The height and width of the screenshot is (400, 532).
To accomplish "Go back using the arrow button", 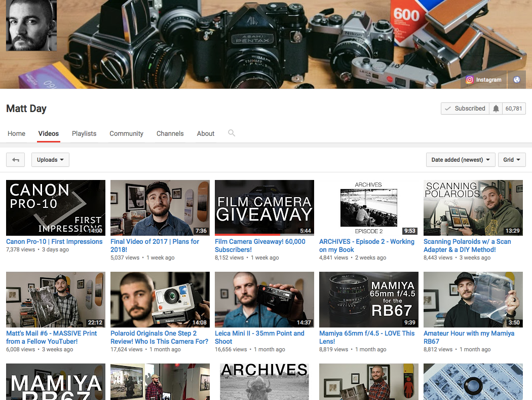I will click(16, 160).
